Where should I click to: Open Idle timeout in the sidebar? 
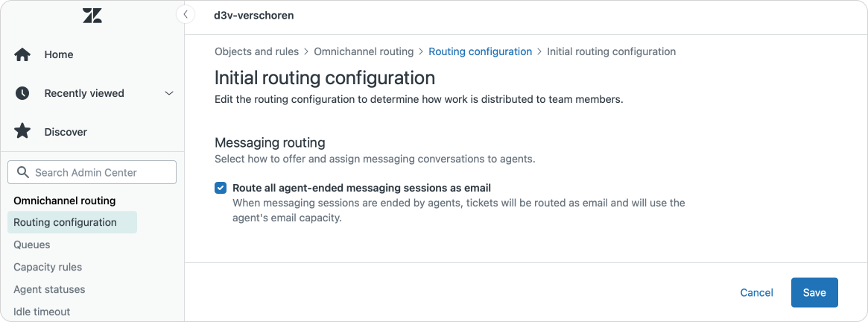pyautogui.click(x=42, y=312)
